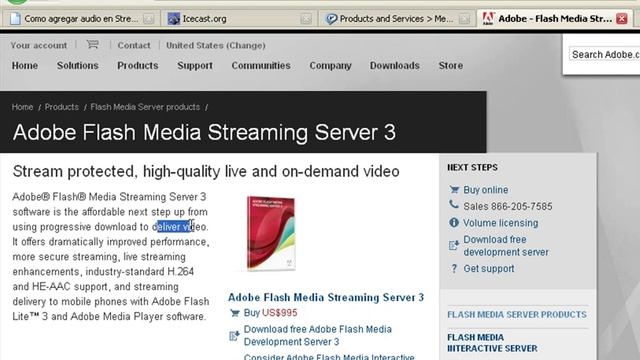Click the Buy online link
Viewport: 640px width, 360px height.
(486, 190)
